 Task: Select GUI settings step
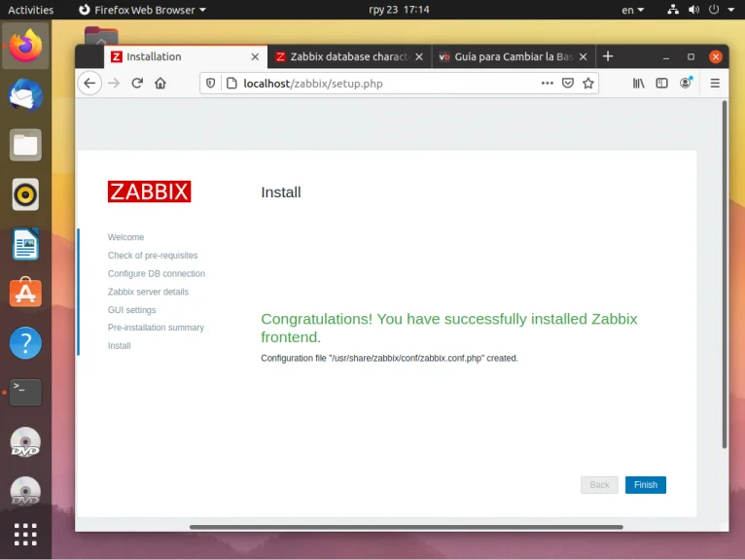pos(131,310)
